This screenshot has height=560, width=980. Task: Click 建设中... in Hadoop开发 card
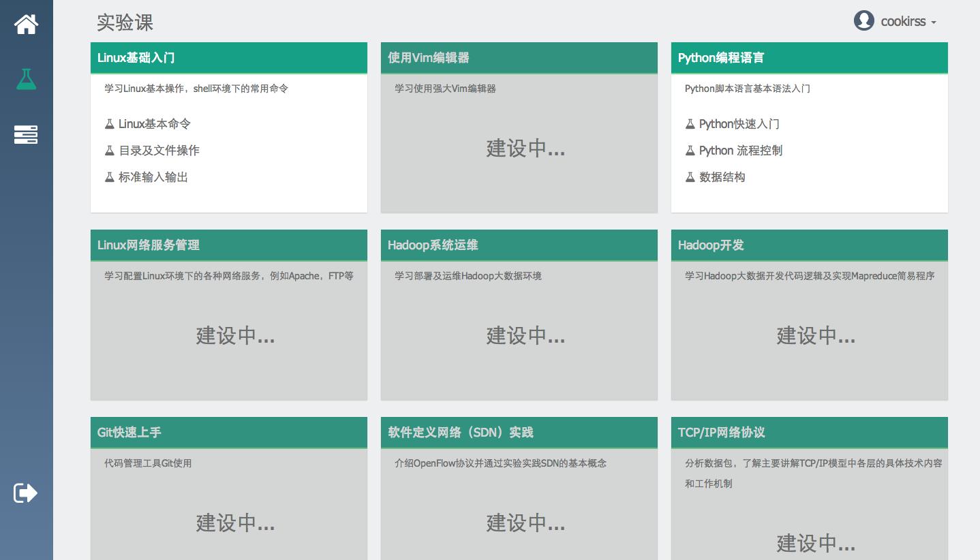(x=816, y=336)
